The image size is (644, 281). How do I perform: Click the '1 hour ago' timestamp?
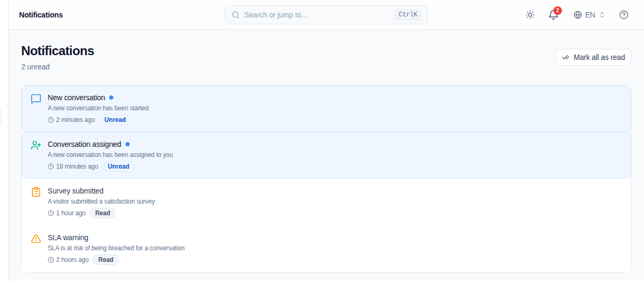pos(71,213)
